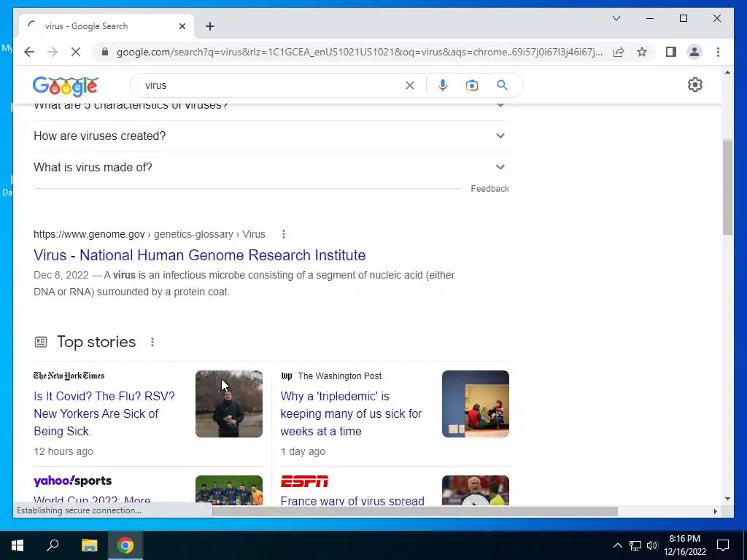747x560 pixels.
Task: Click the horizontal scroll right arrow
Action: 715,511
